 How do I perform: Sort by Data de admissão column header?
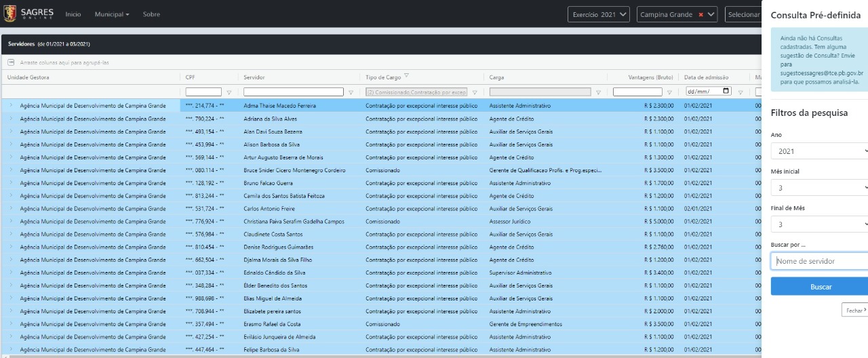707,77
